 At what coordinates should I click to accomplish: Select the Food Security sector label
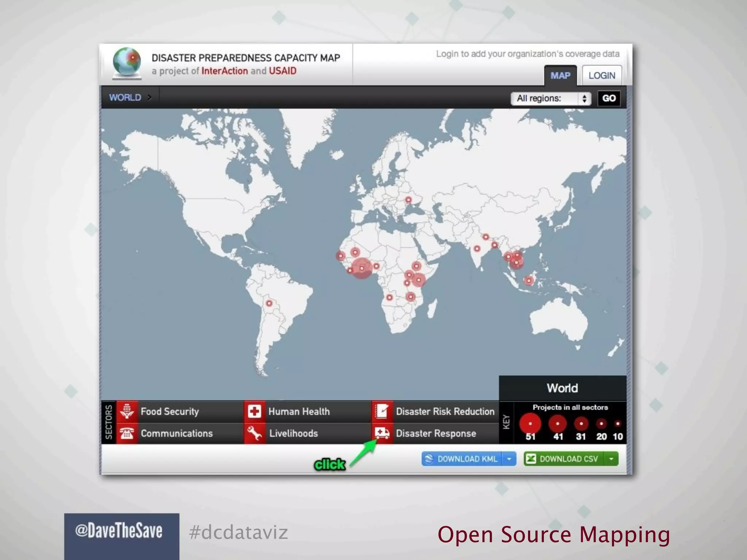170,412
